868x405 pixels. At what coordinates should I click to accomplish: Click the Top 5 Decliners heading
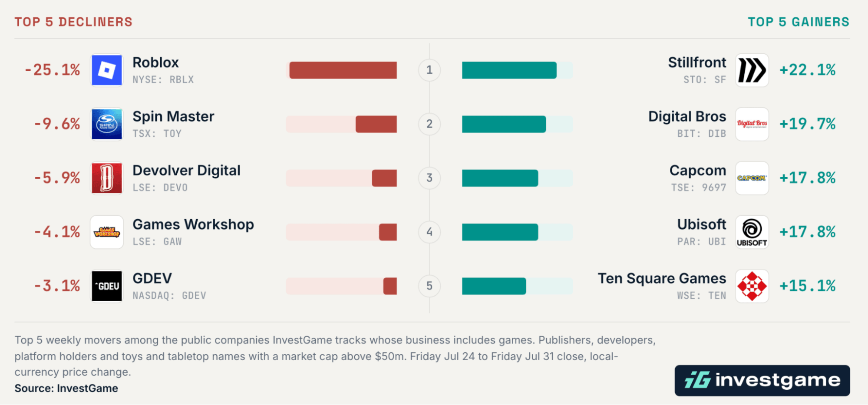pos(73,22)
